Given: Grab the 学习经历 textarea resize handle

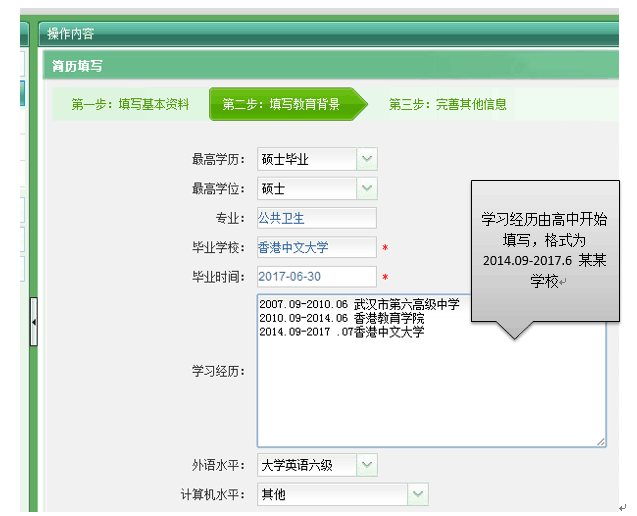Looking at the screenshot, I should pos(601,441).
